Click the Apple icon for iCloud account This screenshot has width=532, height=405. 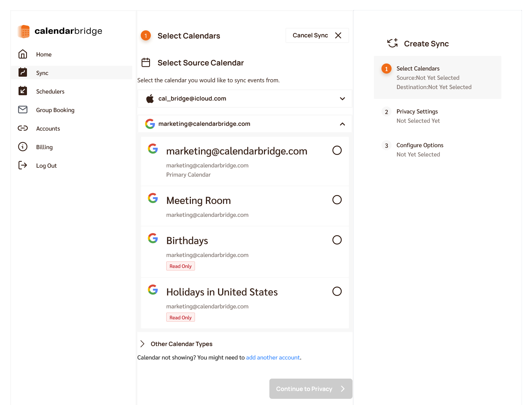tap(150, 99)
